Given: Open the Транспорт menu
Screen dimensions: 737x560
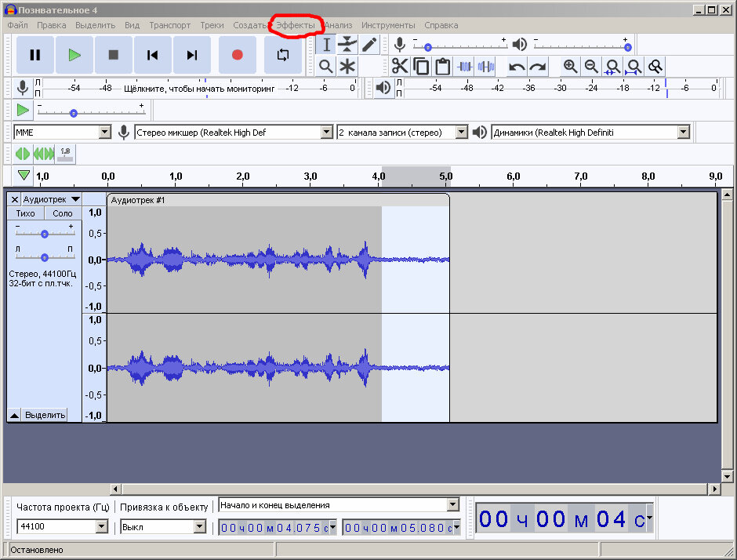Looking at the screenshot, I should [x=169, y=25].
